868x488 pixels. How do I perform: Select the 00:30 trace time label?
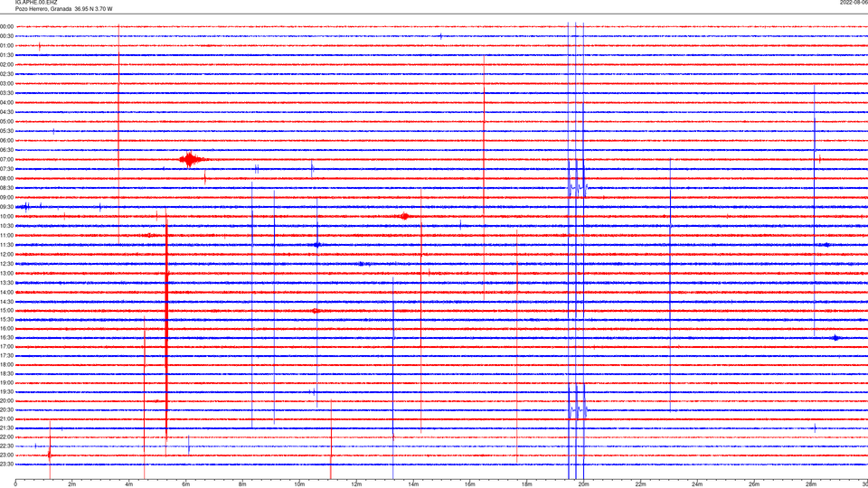click(x=6, y=36)
